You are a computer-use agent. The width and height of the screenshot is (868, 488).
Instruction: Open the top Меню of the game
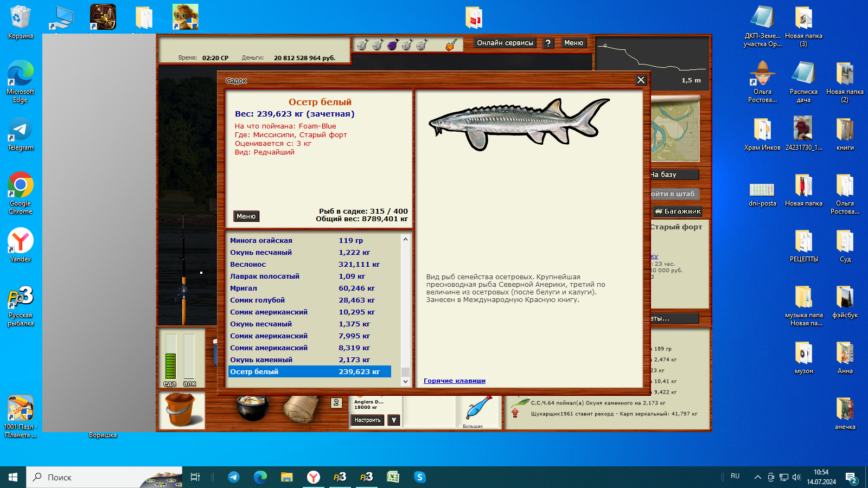pos(573,43)
